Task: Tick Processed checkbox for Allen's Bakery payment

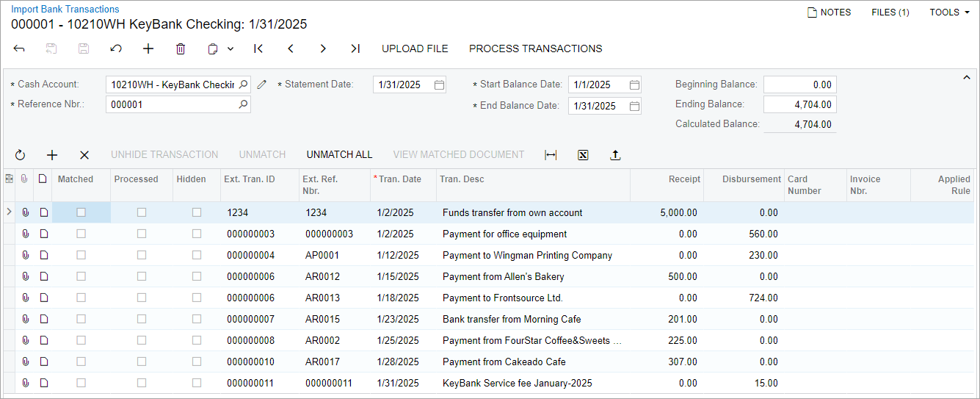Action: (x=142, y=276)
